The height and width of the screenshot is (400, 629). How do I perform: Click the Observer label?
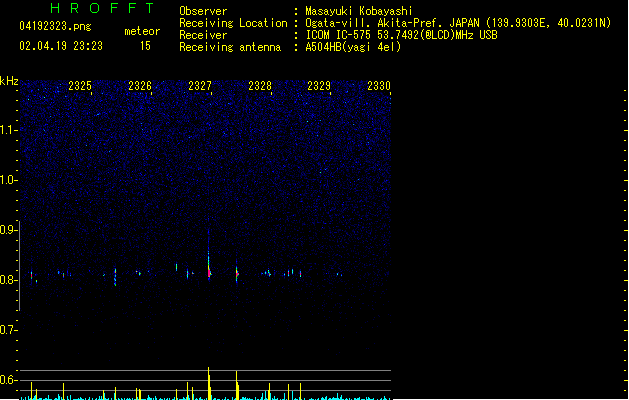click(203, 11)
